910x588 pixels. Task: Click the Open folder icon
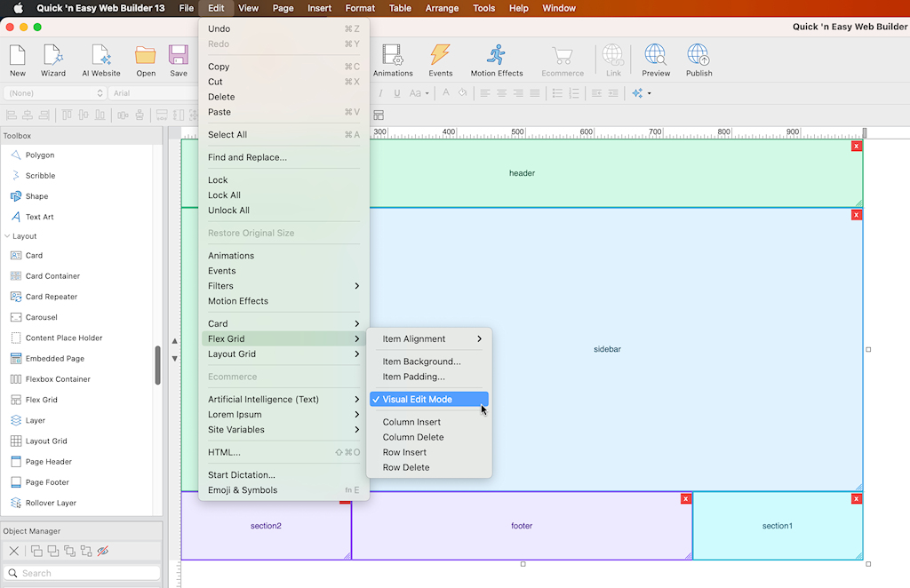[x=146, y=60]
